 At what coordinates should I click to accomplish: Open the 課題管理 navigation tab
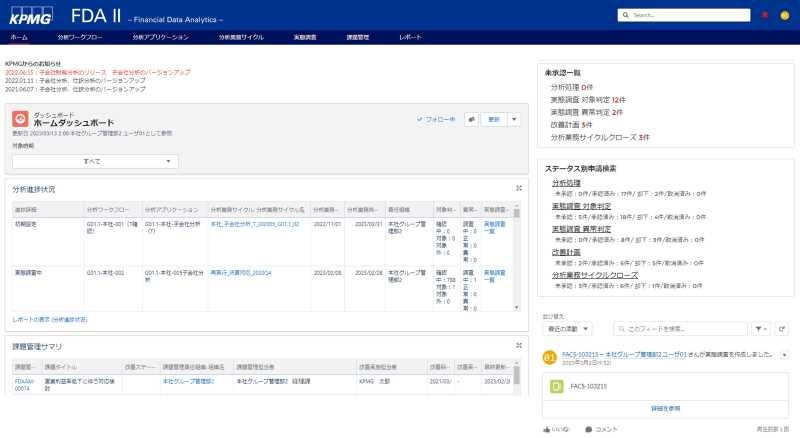pos(357,37)
